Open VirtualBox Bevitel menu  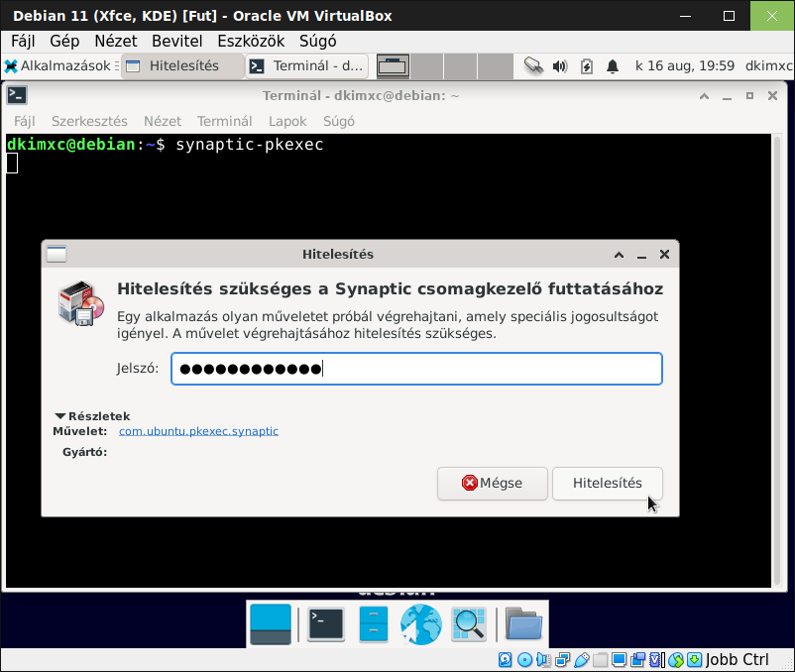(177, 41)
